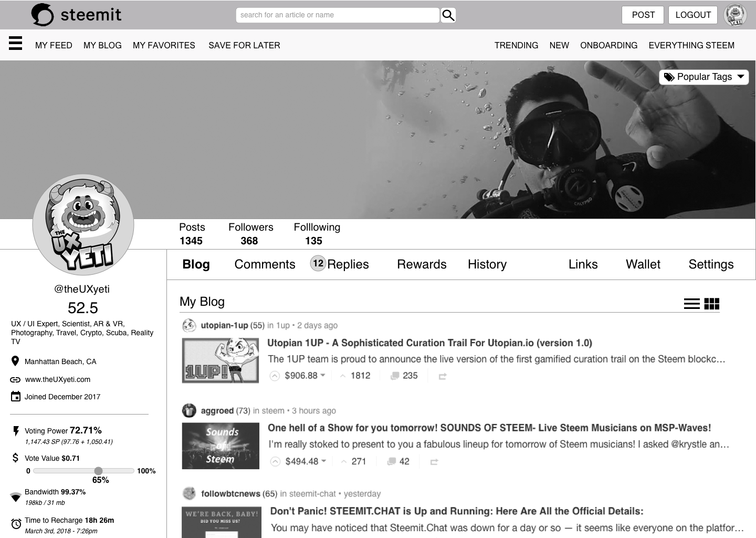756x538 pixels.
Task: View TRENDING posts
Action: click(516, 45)
